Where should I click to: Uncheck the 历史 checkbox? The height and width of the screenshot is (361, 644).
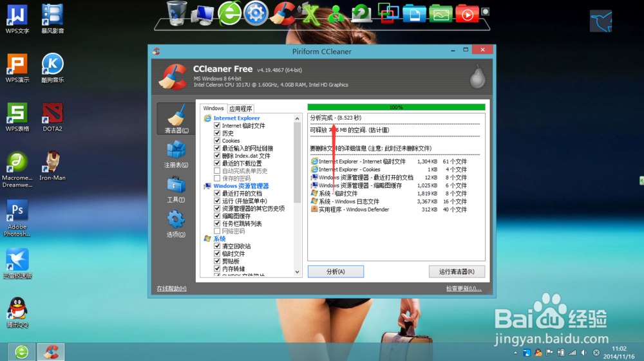(x=217, y=133)
